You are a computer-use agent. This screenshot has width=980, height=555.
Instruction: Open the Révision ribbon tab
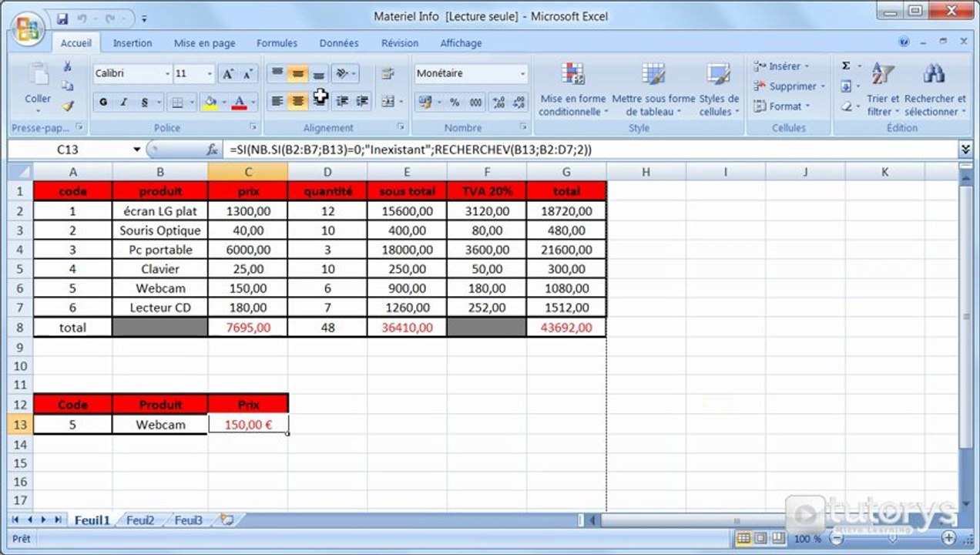[400, 43]
